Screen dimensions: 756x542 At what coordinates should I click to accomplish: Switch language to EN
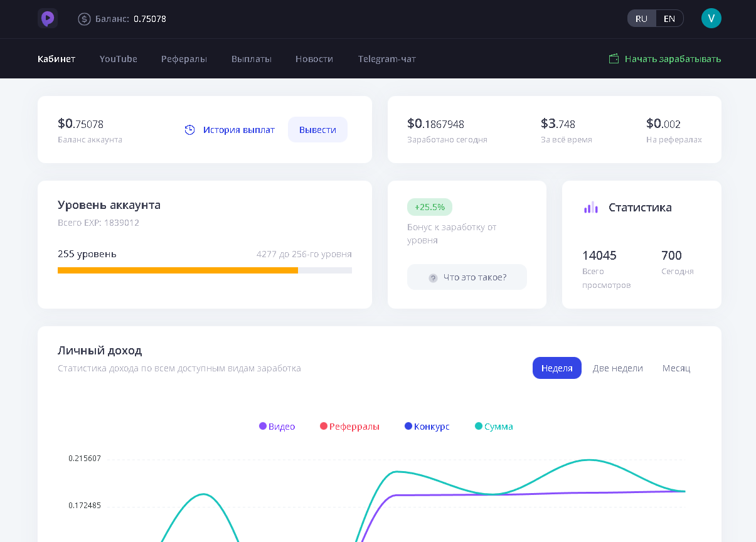pos(669,18)
